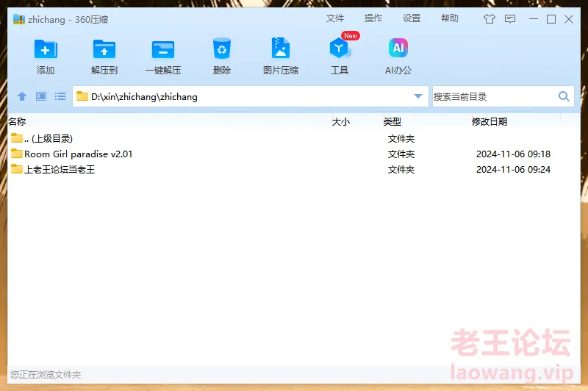The height and width of the screenshot is (391, 588).
Task: Open the 图片压缩 image compression tool
Action: [281, 48]
